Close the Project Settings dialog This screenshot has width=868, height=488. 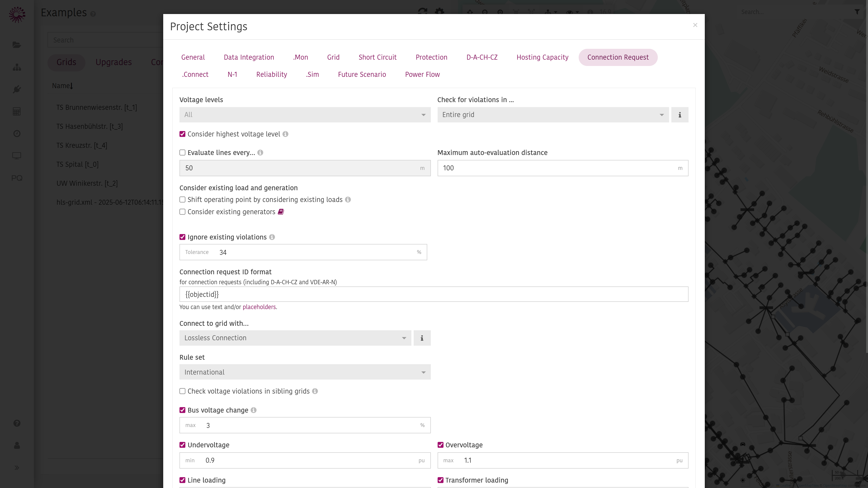(x=695, y=25)
